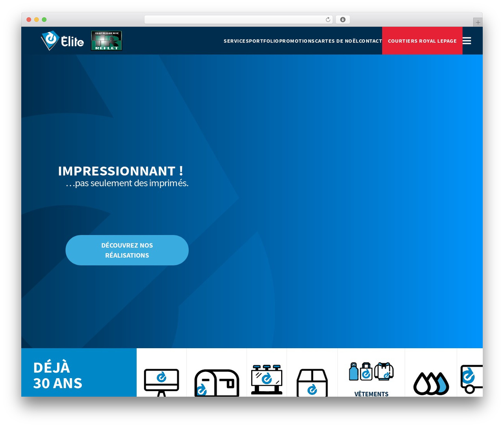Image resolution: width=504 pixels, height=427 pixels.
Task: Select the ink drops icon
Action: tap(431, 383)
